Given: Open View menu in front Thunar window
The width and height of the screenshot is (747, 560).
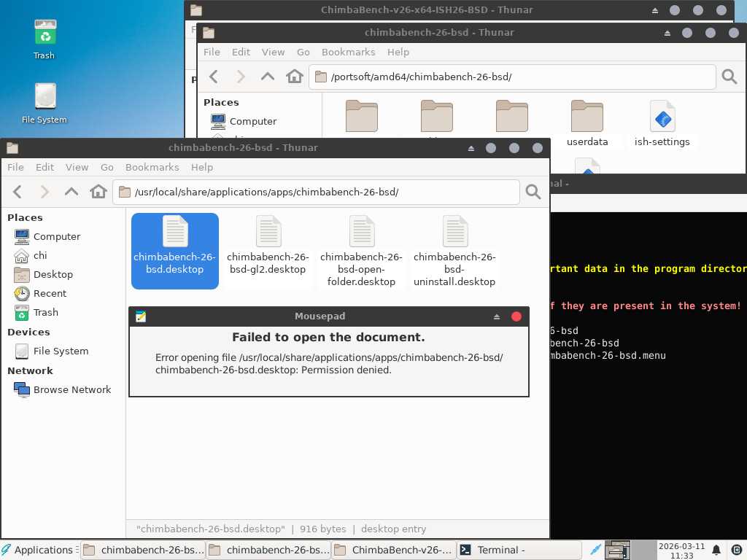Looking at the screenshot, I should click(x=77, y=167).
